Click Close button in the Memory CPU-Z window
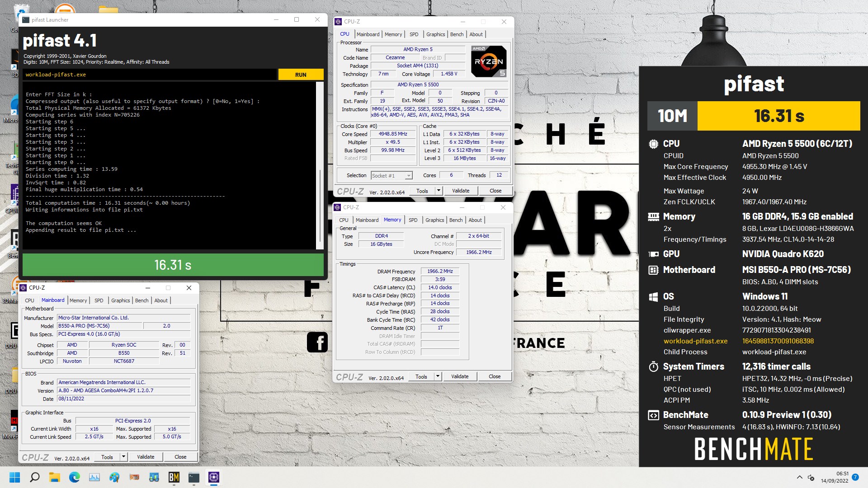Image resolution: width=868 pixels, height=488 pixels. [x=495, y=376]
